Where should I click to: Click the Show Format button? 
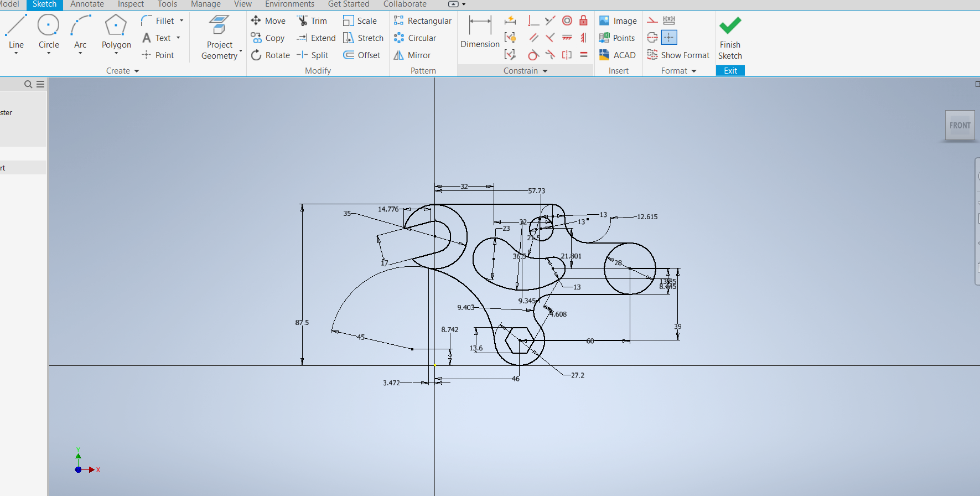[678, 55]
